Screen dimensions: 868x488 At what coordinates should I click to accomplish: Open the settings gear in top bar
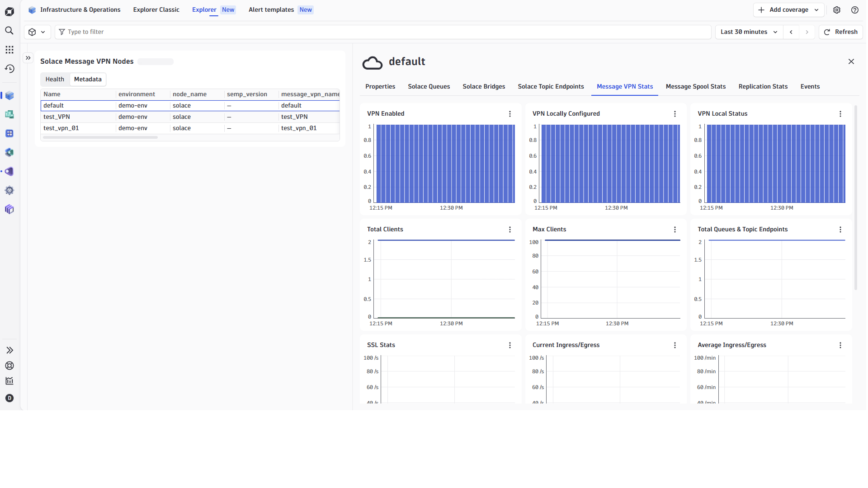click(x=837, y=10)
